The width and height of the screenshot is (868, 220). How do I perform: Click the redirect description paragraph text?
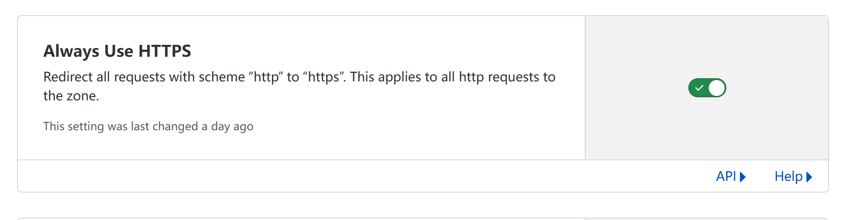pyautogui.click(x=299, y=86)
